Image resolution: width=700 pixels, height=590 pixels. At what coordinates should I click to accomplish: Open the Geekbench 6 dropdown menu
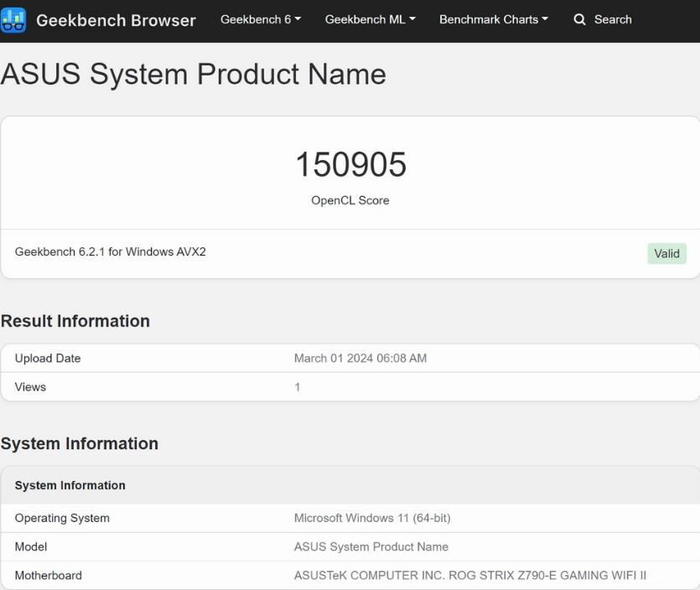pyautogui.click(x=261, y=19)
